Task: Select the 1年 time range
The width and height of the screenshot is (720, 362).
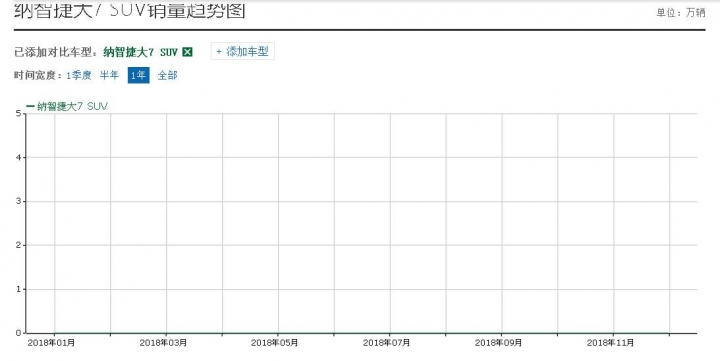Action: click(x=138, y=75)
